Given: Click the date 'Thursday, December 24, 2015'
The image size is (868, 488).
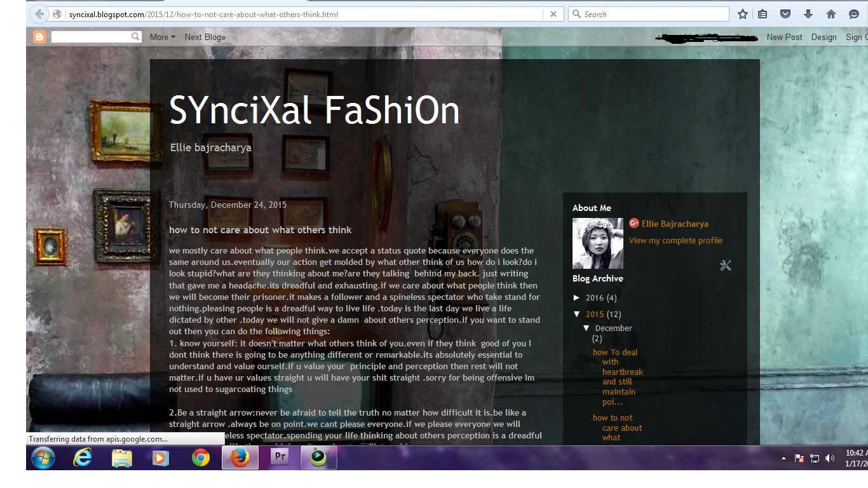Looking at the screenshot, I should 227,205.
